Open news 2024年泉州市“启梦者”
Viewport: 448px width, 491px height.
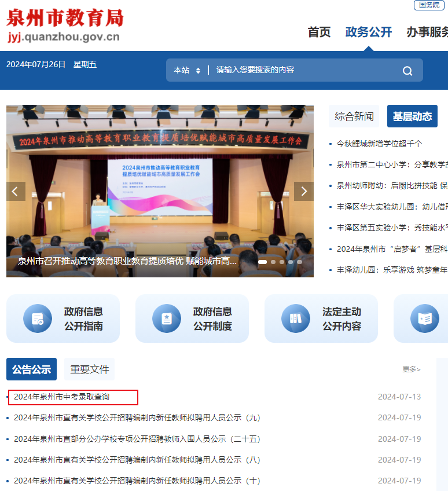click(392, 249)
